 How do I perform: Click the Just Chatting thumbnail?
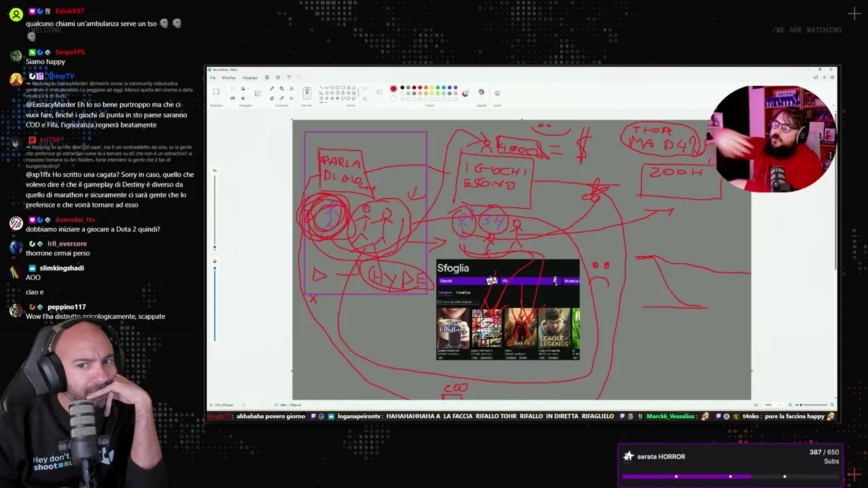453,328
